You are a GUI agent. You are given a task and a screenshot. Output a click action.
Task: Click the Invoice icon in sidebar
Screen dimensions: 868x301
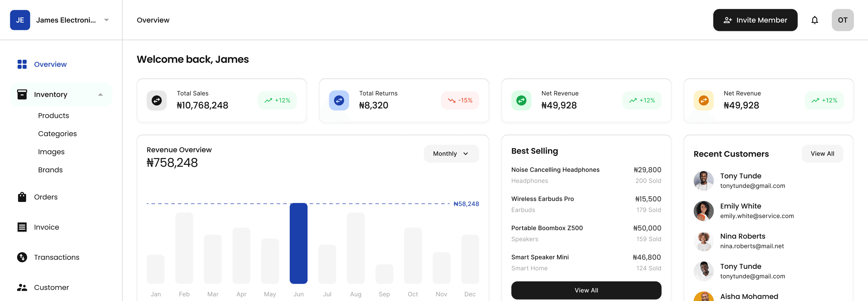point(22,227)
